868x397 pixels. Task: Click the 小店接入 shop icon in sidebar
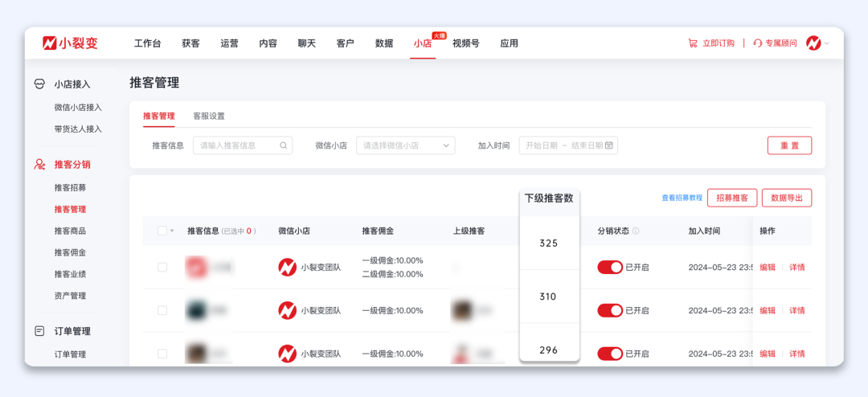click(39, 84)
